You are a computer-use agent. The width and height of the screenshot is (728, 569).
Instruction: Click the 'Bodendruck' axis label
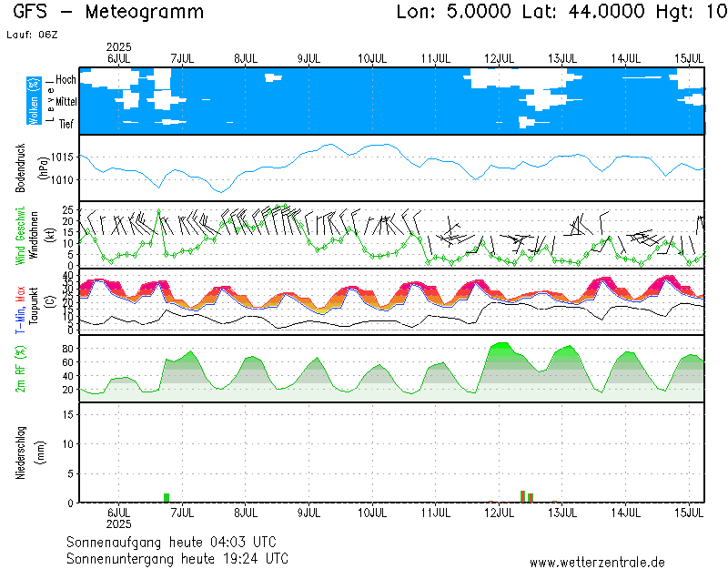click(x=20, y=168)
